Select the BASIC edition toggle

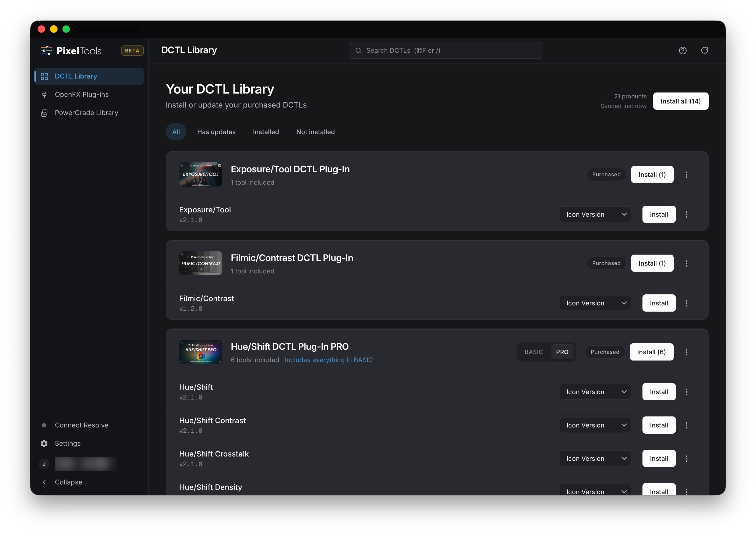(534, 352)
